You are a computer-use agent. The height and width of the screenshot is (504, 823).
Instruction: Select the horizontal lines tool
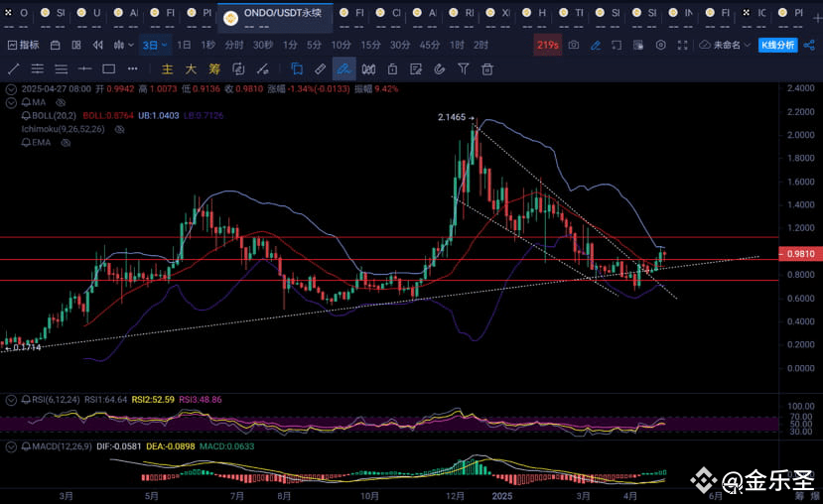pos(62,68)
